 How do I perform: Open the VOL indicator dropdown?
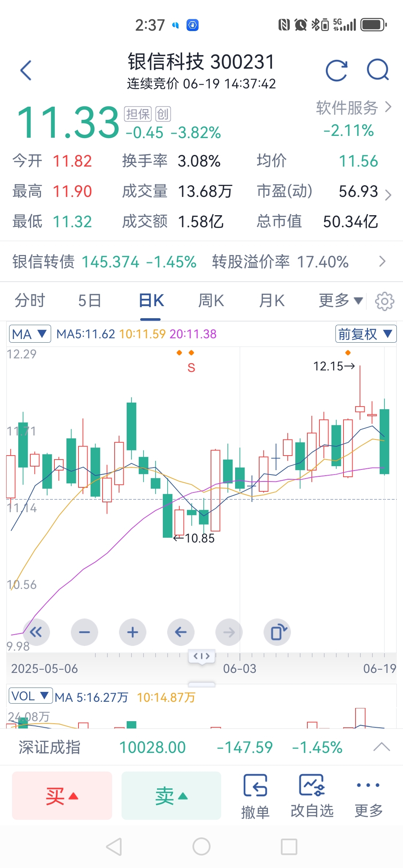[30, 696]
